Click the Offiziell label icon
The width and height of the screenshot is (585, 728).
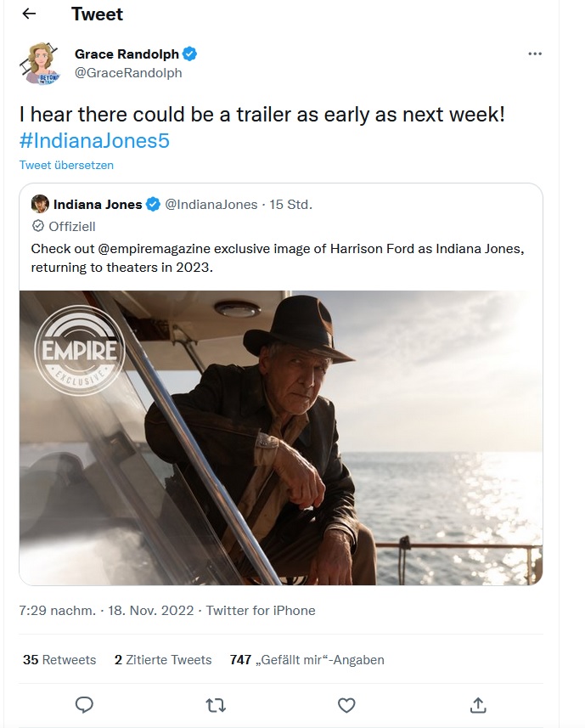[38, 226]
